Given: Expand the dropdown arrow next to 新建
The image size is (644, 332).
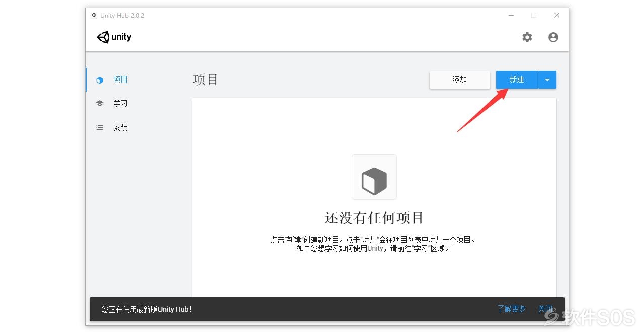Looking at the screenshot, I should [547, 80].
